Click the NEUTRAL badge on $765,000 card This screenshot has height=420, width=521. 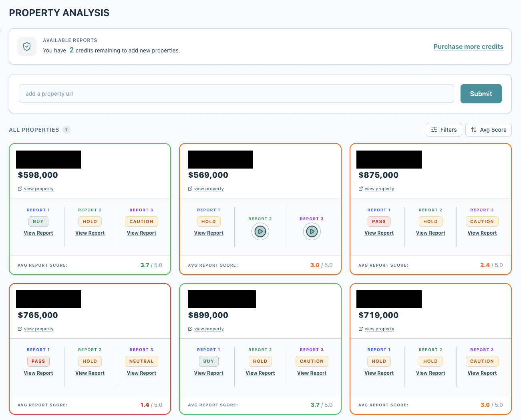(x=141, y=361)
